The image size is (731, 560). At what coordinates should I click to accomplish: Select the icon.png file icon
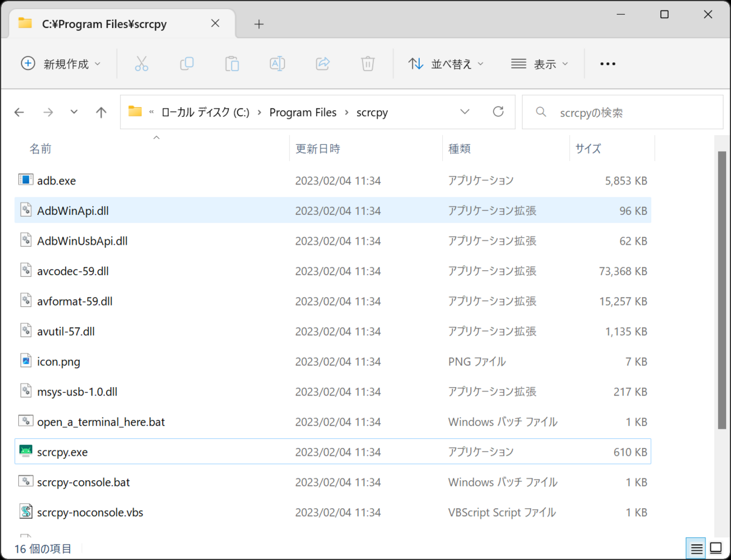tap(26, 362)
